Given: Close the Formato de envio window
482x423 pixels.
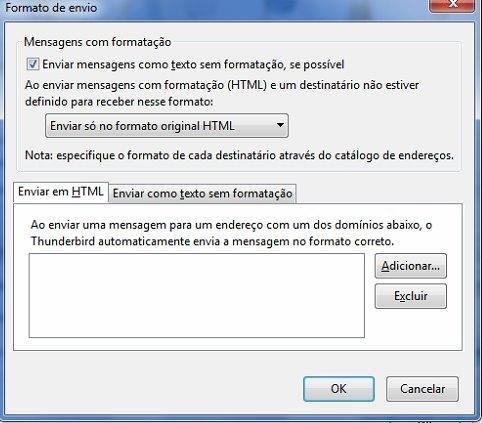Looking at the screenshot, I should point(453,5).
